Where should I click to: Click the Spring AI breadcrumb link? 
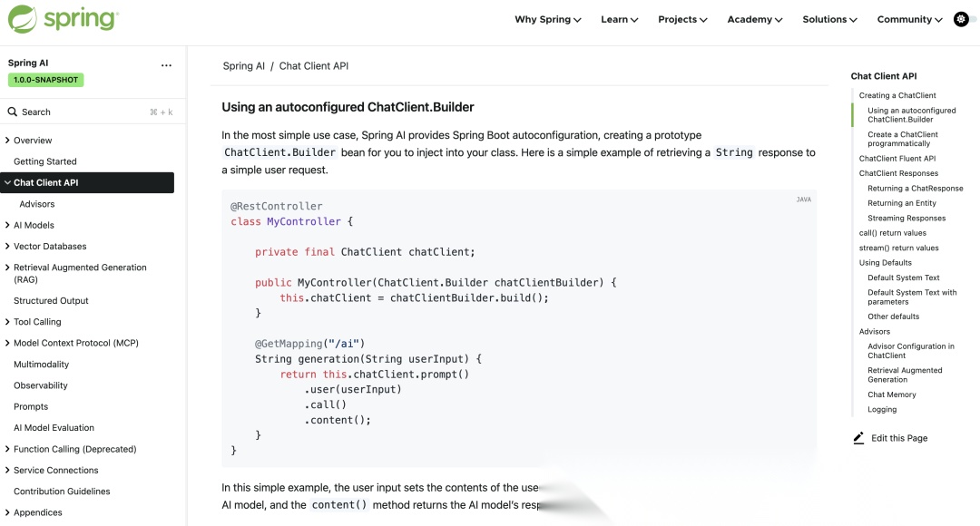pos(244,65)
